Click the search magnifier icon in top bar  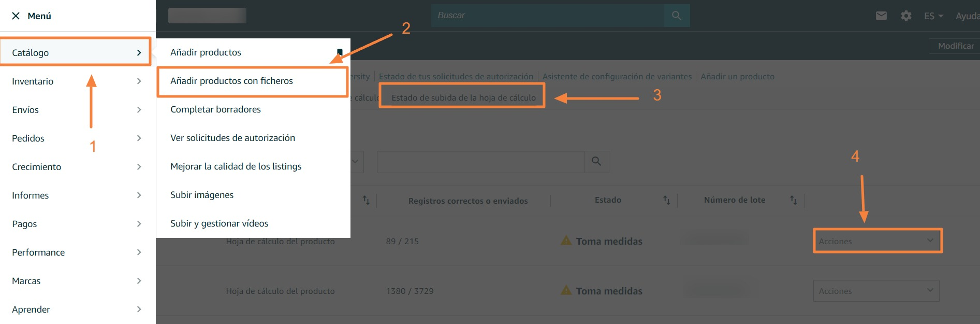(x=676, y=16)
